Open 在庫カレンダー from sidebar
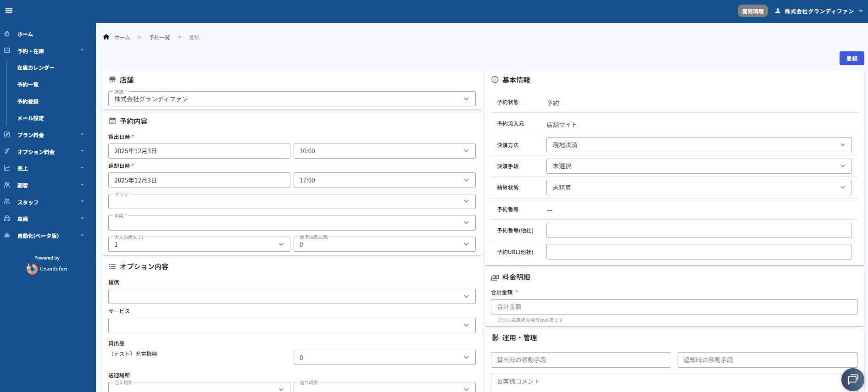The image size is (868, 392). pos(36,68)
